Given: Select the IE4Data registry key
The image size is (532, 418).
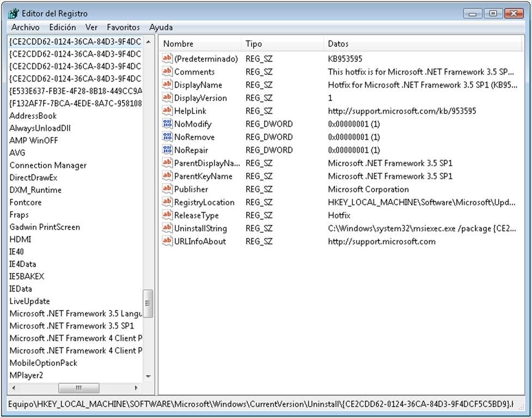Looking at the screenshot, I should (22, 264).
